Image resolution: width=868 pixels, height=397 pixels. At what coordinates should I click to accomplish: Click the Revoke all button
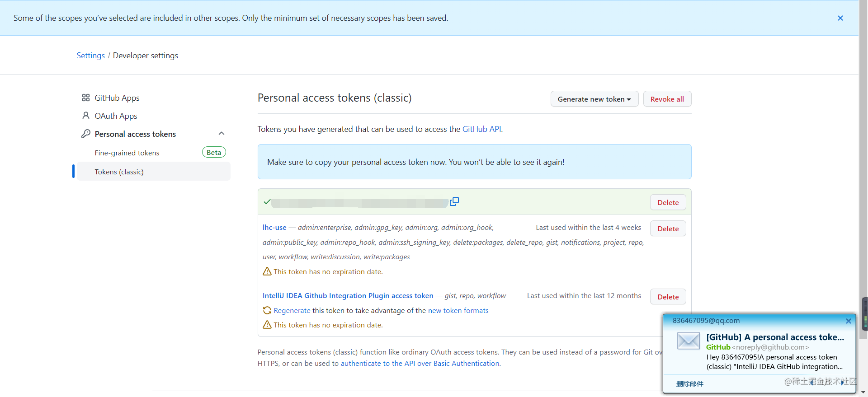click(x=667, y=99)
